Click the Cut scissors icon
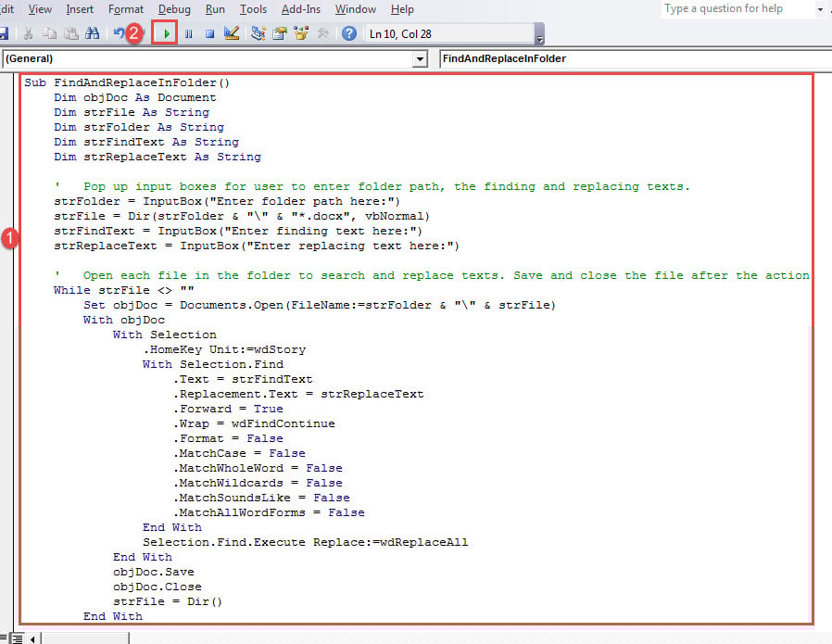 coord(29,34)
